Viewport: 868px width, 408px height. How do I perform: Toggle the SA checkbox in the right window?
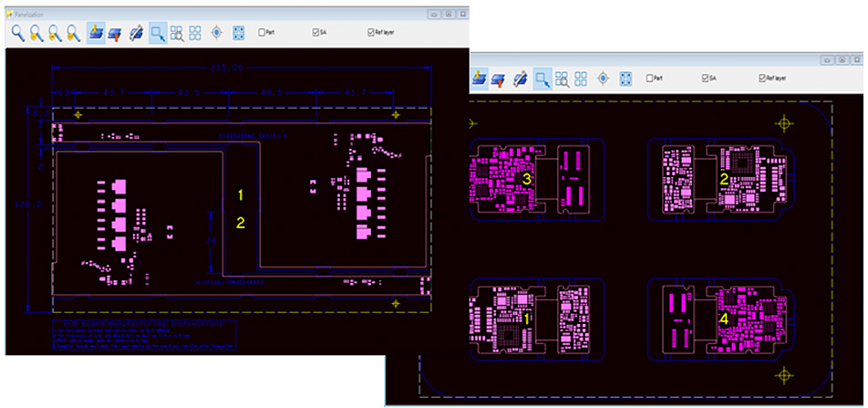tap(705, 78)
